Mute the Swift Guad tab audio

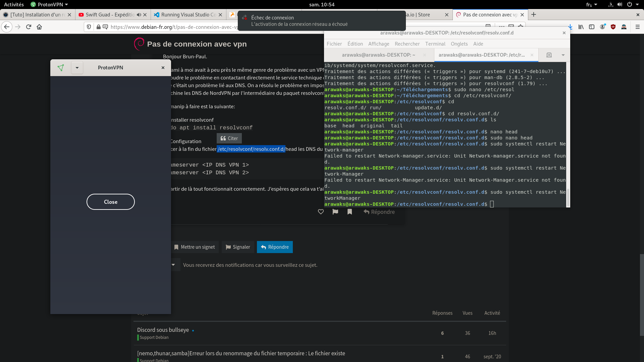click(x=139, y=15)
